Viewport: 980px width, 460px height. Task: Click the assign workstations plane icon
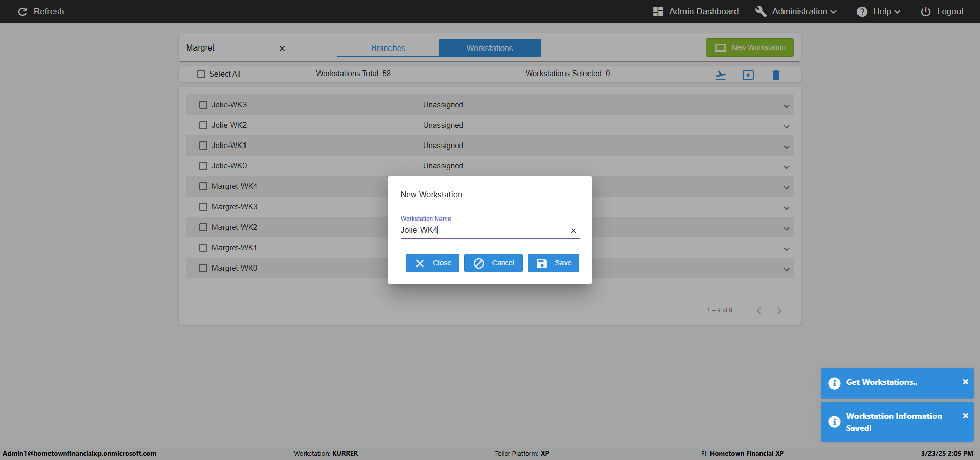tap(721, 75)
